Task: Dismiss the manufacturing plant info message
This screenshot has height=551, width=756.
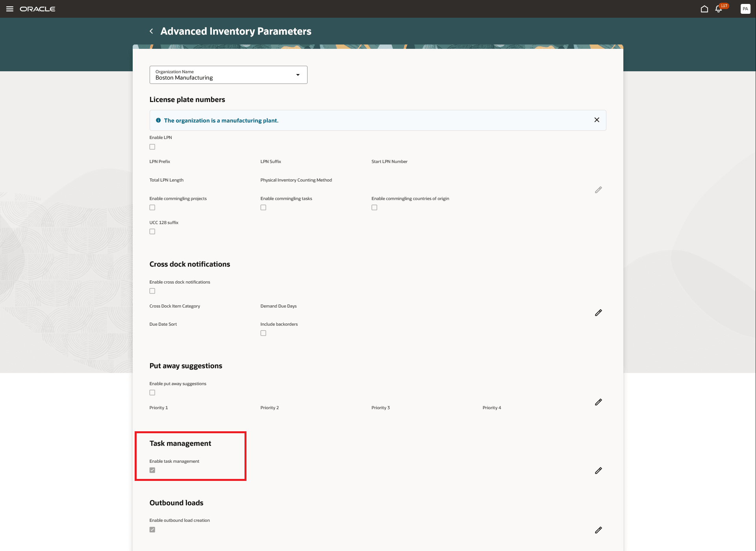Action: coord(597,120)
